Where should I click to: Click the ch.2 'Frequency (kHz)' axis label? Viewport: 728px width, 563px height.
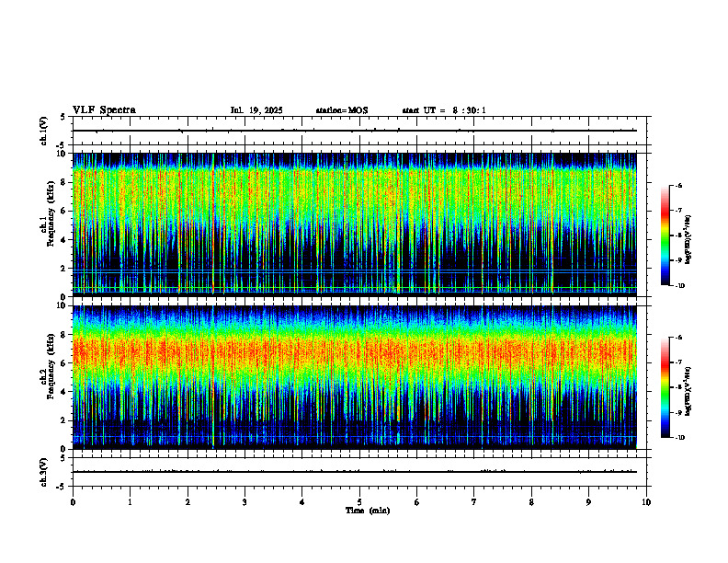click(x=51, y=365)
